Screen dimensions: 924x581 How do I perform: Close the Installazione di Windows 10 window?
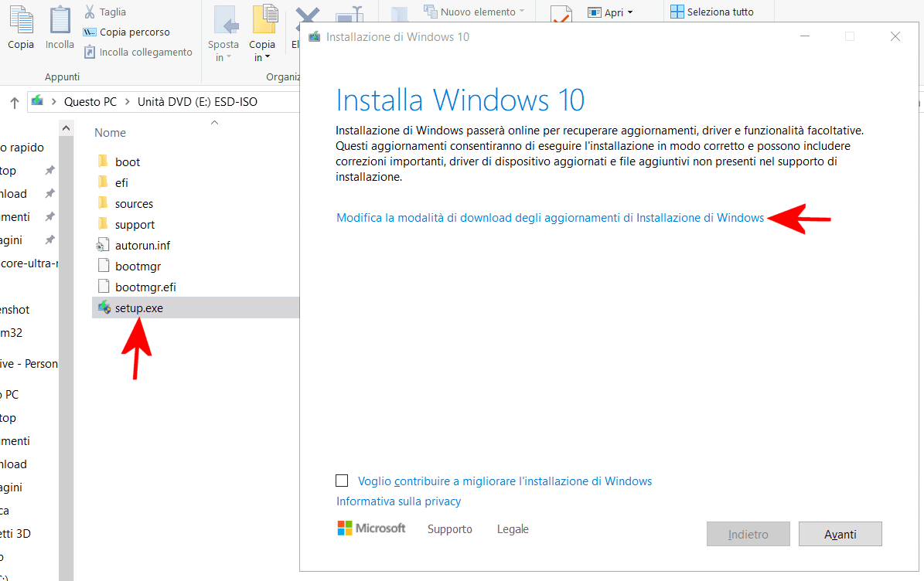click(x=895, y=36)
